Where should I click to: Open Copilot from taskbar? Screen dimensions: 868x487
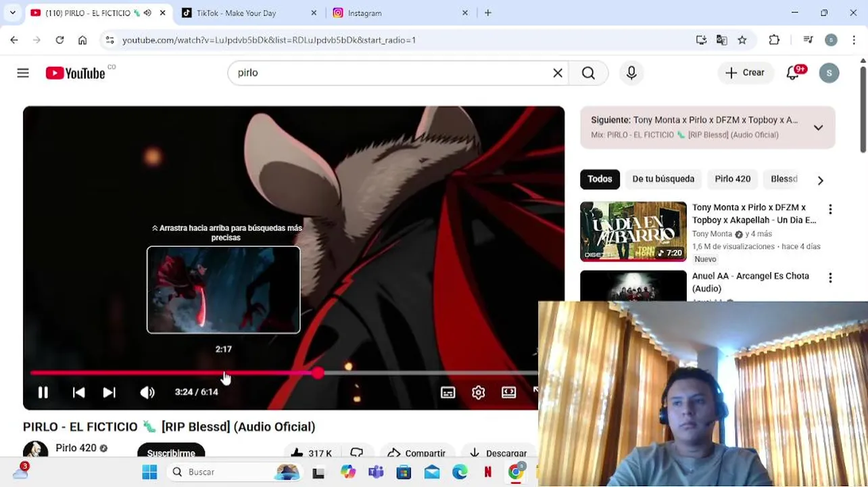point(347,472)
